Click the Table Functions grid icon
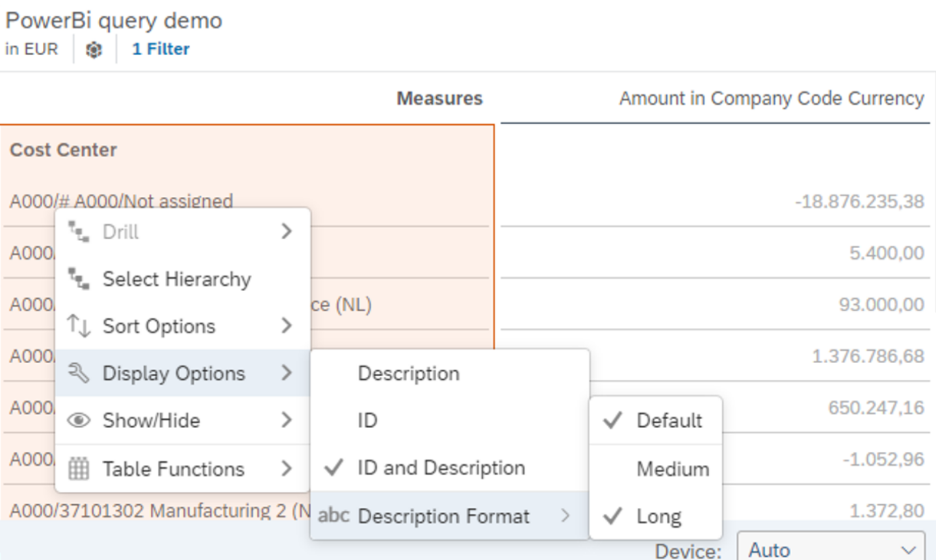This screenshot has height=560, width=936. [x=79, y=468]
